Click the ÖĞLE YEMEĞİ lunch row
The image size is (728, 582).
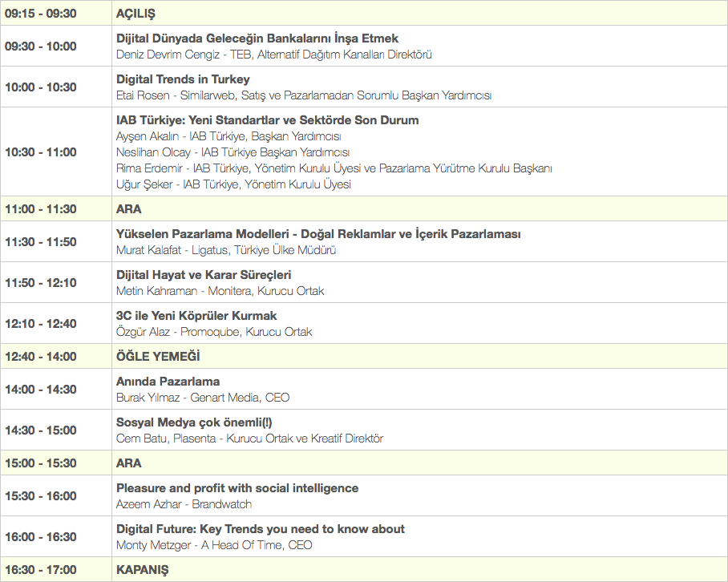tap(158, 357)
